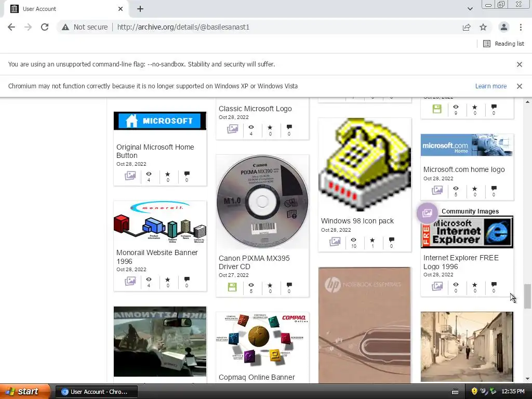Click software floppy icon under Canon PIXMA item

click(232, 287)
